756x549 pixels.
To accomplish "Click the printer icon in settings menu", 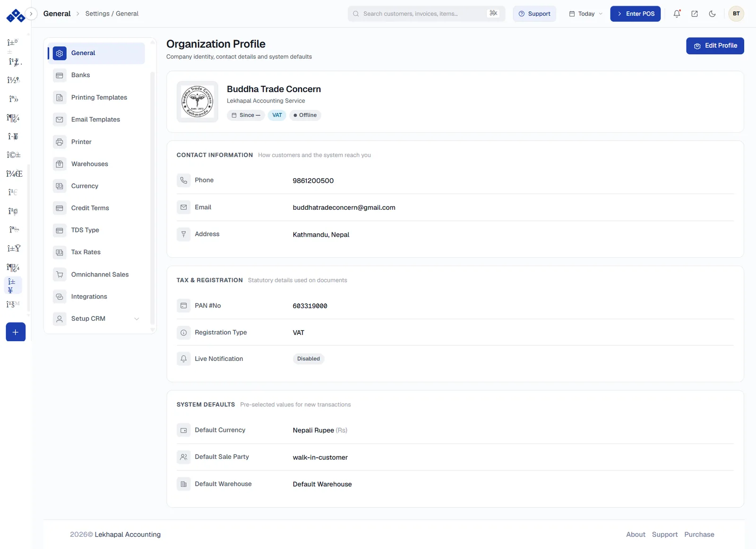I will pos(60,142).
